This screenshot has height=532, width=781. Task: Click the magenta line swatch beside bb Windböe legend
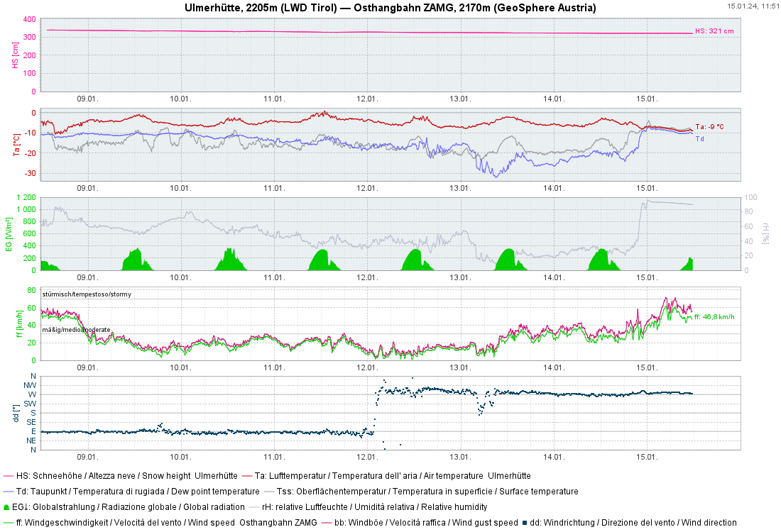pos(327,523)
